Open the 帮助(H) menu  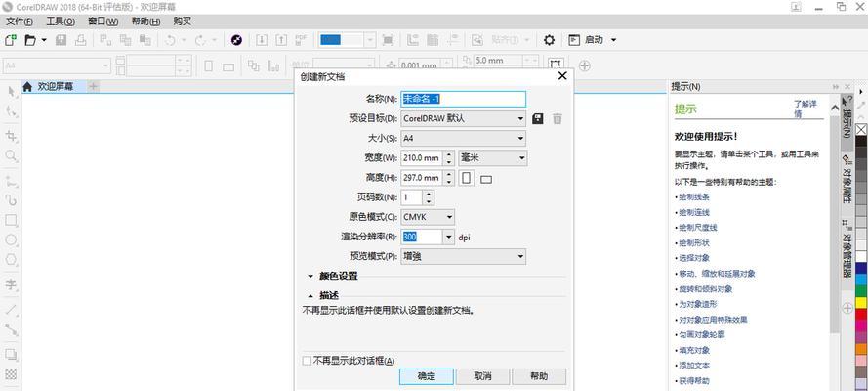(x=146, y=22)
